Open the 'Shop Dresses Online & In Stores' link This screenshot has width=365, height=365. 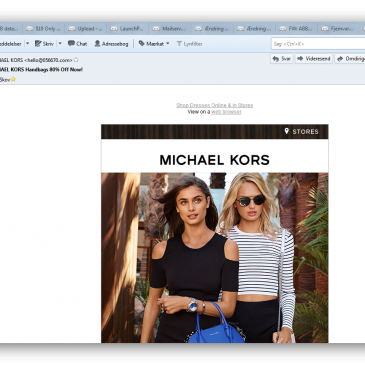215,105
